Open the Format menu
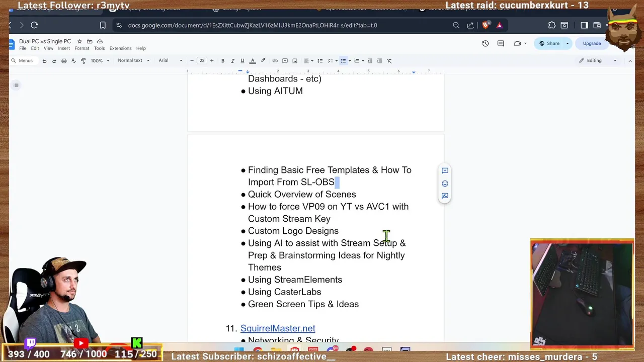 pos(82,48)
